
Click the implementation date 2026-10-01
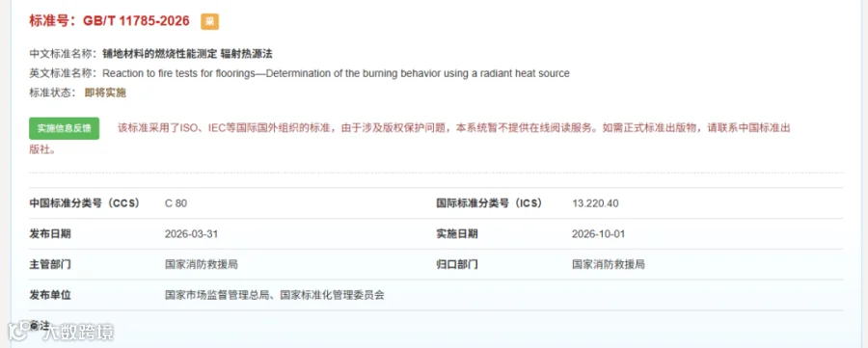[598, 233]
